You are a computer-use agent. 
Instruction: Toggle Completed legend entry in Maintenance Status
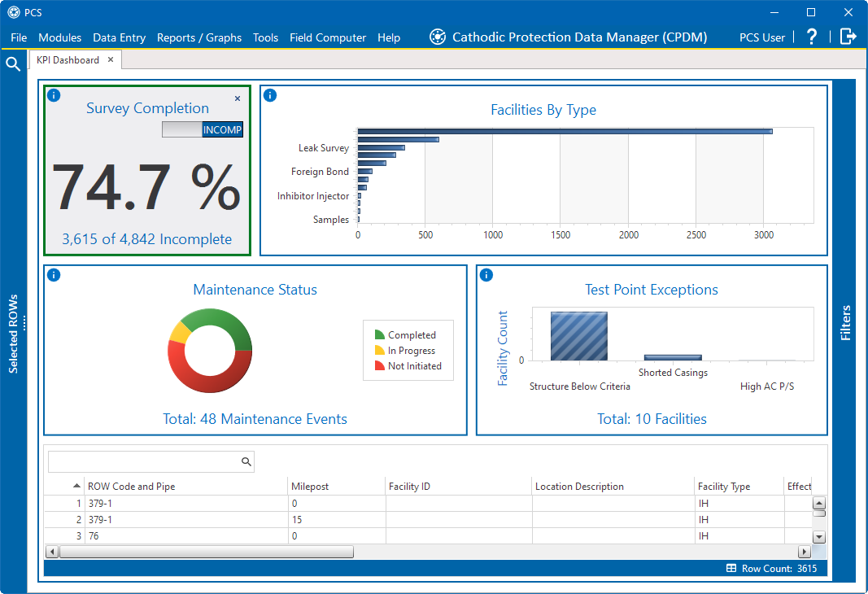[405, 335]
